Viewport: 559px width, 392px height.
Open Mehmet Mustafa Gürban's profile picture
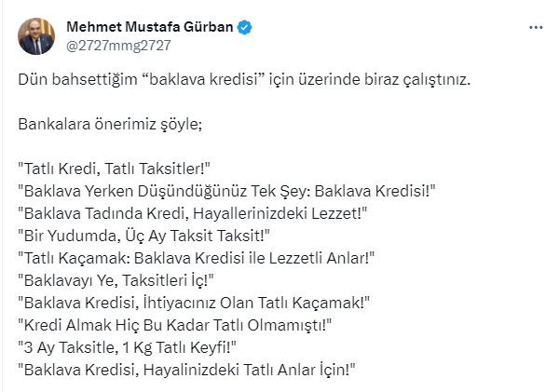coord(36,35)
